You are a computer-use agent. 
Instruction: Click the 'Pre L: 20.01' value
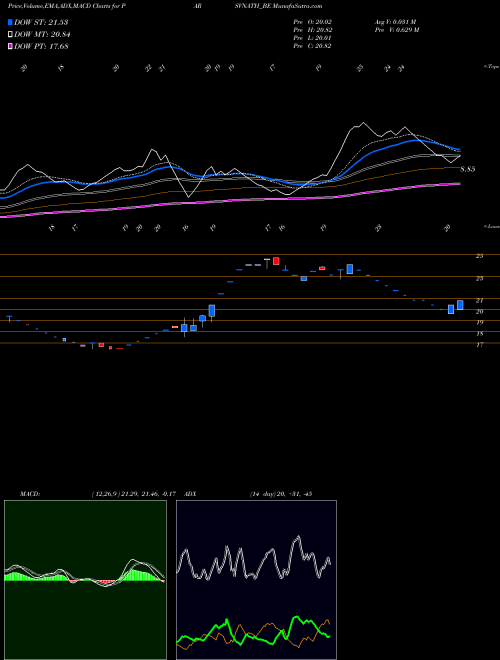click(312, 38)
